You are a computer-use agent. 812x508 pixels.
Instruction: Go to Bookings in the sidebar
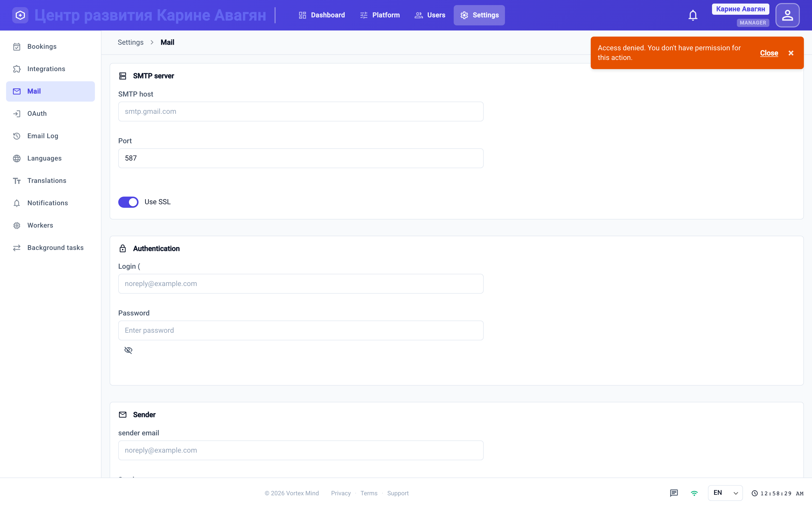pos(50,47)
